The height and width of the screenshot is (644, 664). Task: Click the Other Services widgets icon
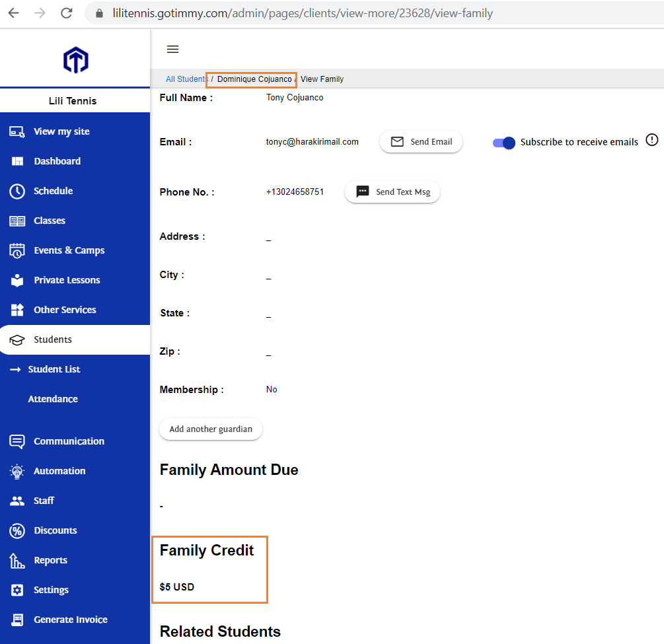pos(17,310)
